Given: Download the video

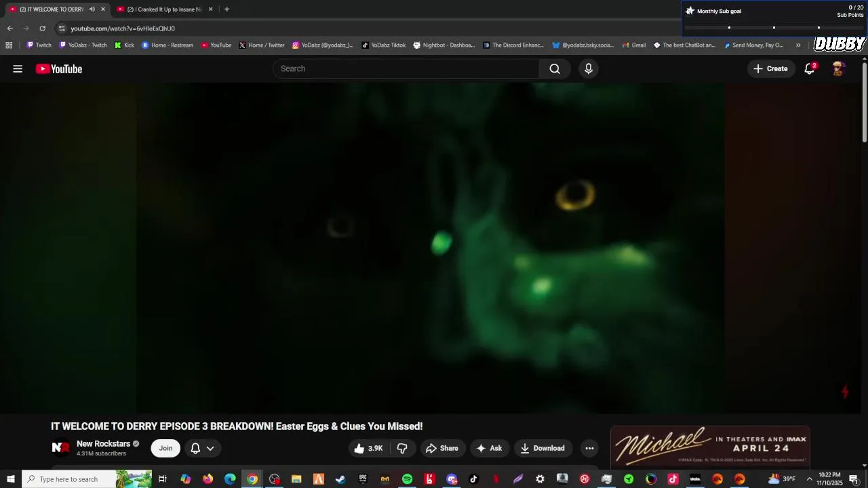Looking at the screenshot, I should coord(542,448).
